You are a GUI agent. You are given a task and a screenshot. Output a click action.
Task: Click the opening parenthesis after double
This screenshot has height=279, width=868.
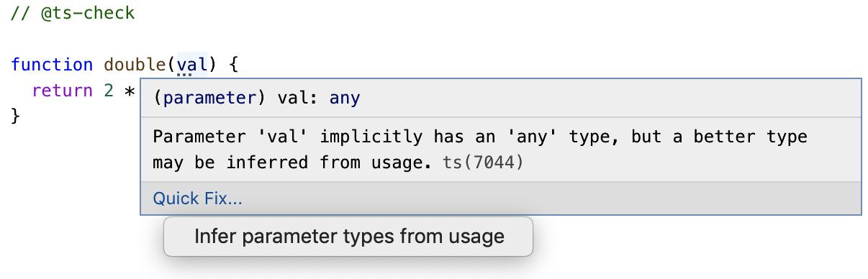coord(172,65)
